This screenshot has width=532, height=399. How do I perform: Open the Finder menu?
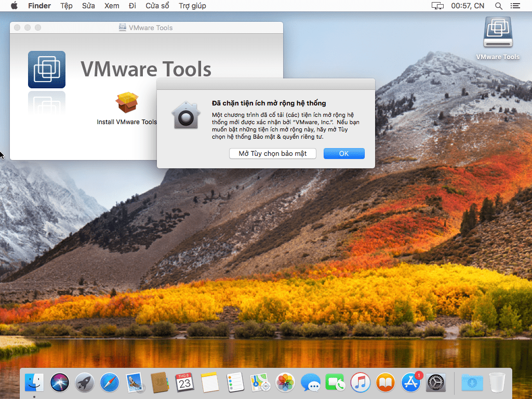pyautogui.click(x=39, y=6)
